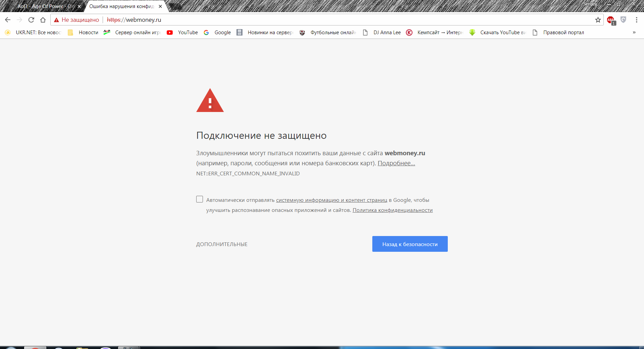644x349 pixels.
Task: Open the Новости bookmarks folder
Action: [83, 33]
